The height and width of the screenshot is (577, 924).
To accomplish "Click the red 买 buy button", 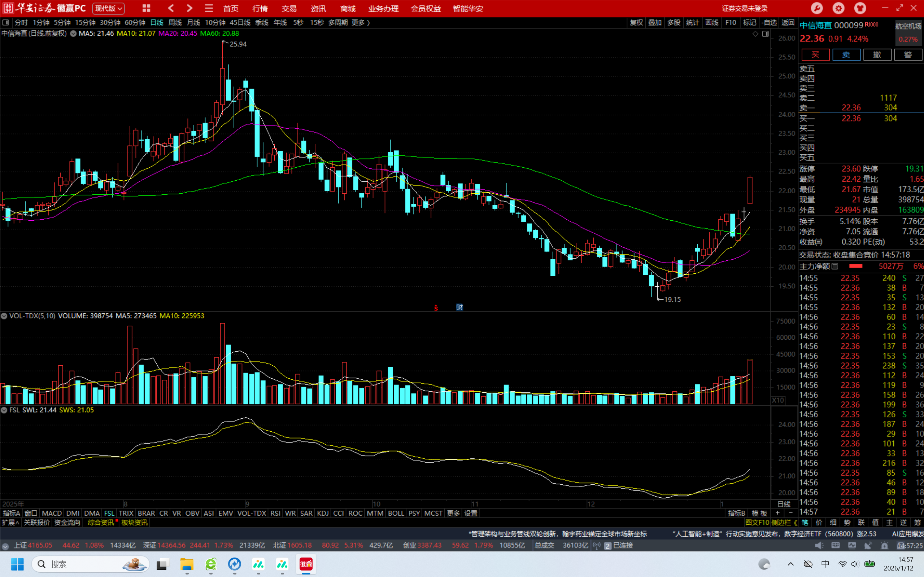I will click(x=815, y=54).
